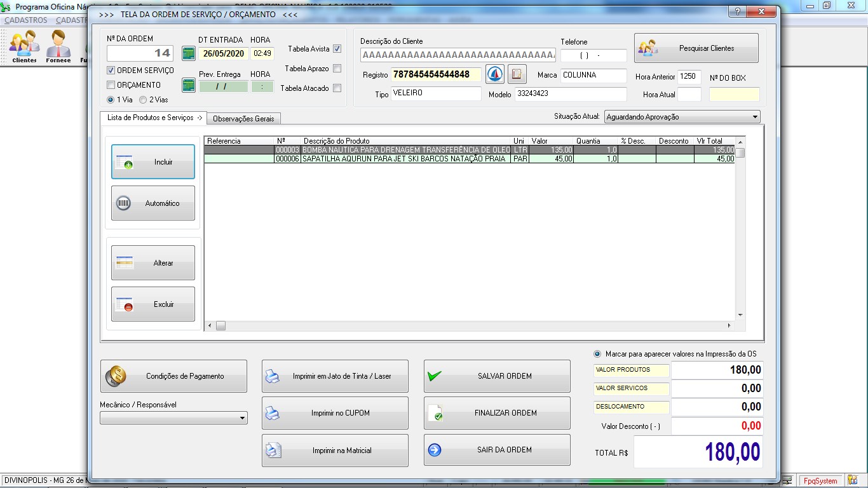Click the Nº DO BOX field

pos(735,95)
